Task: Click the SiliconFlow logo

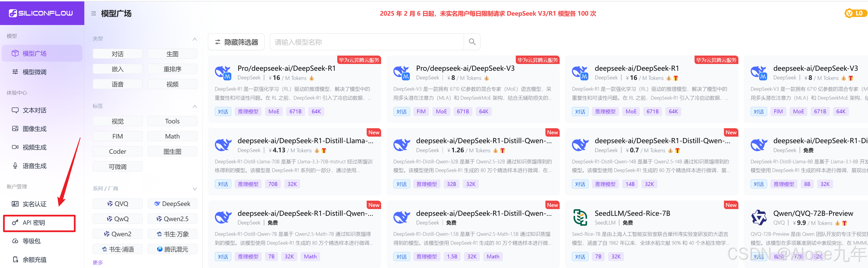Action: click(x=41, y=13)
